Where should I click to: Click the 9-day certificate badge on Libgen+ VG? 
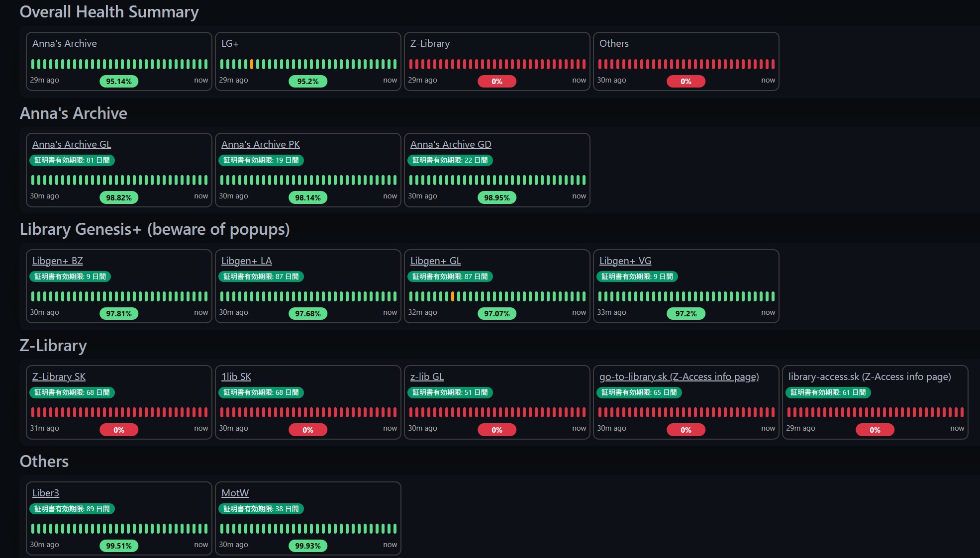coord(637,277)
